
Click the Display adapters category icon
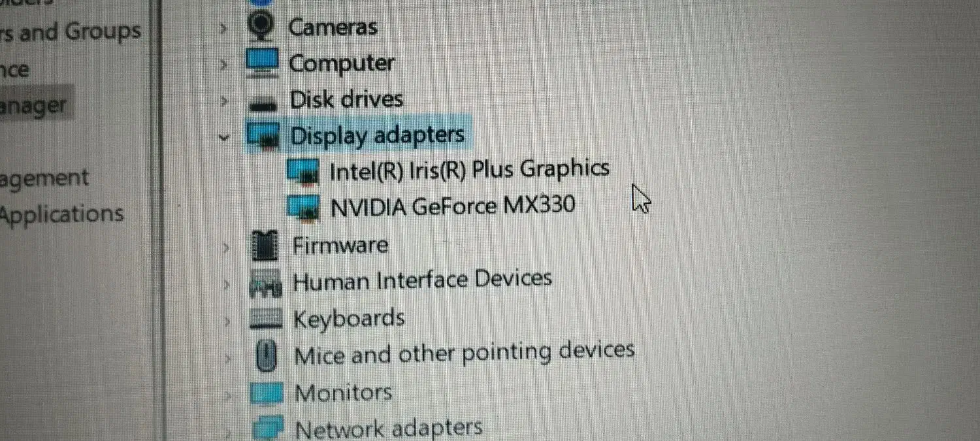264,137
